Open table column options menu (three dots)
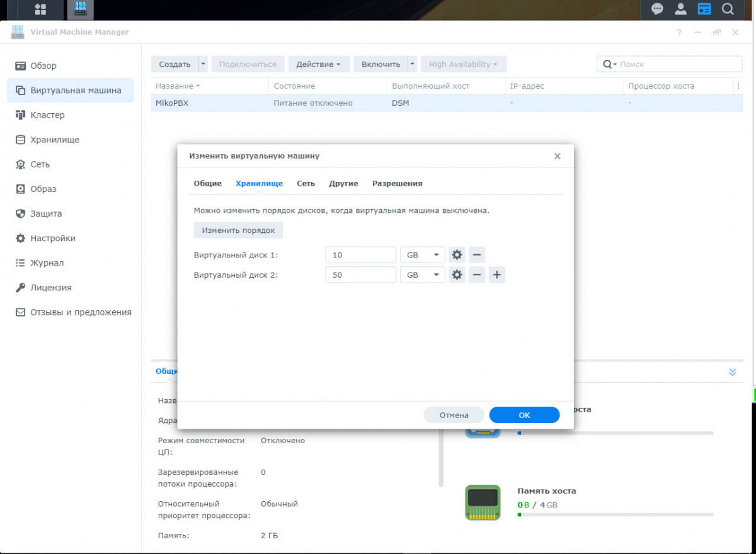Viewport: 756px width, 554px height. point(738,86)
